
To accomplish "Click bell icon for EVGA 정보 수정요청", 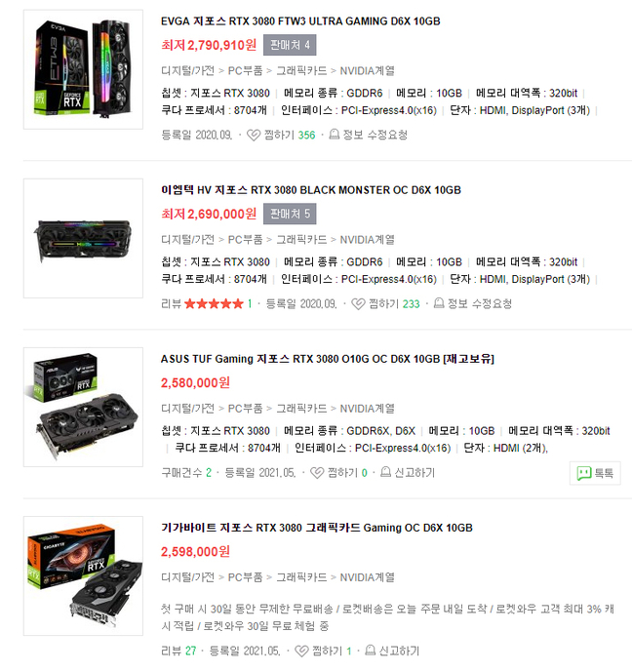I will 335,135.
